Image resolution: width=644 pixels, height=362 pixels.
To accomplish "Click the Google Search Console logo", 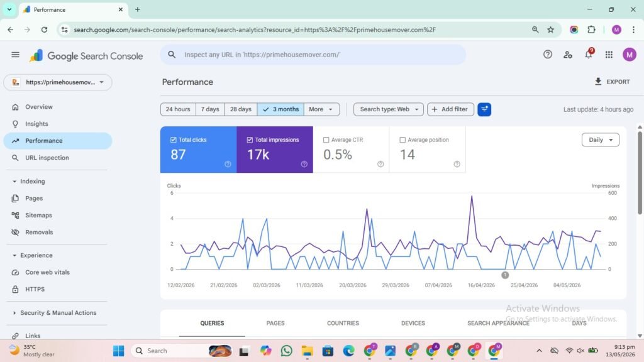I will click(x=86, y=56).
